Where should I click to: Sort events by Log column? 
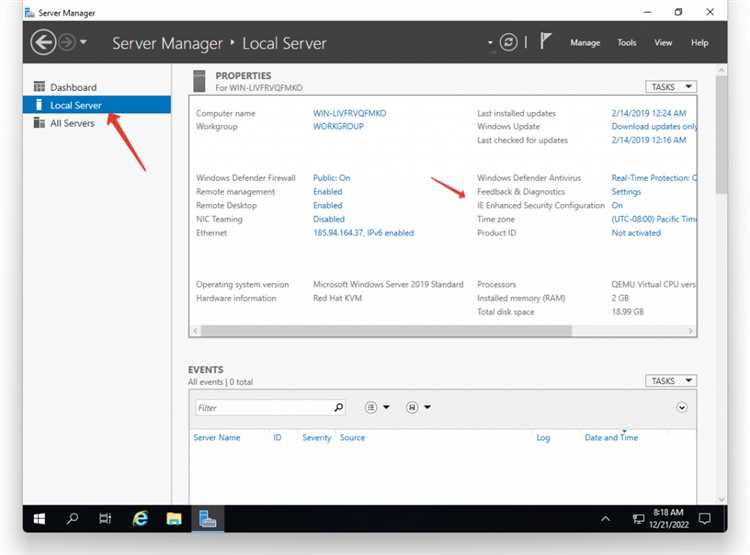point(543,437)
